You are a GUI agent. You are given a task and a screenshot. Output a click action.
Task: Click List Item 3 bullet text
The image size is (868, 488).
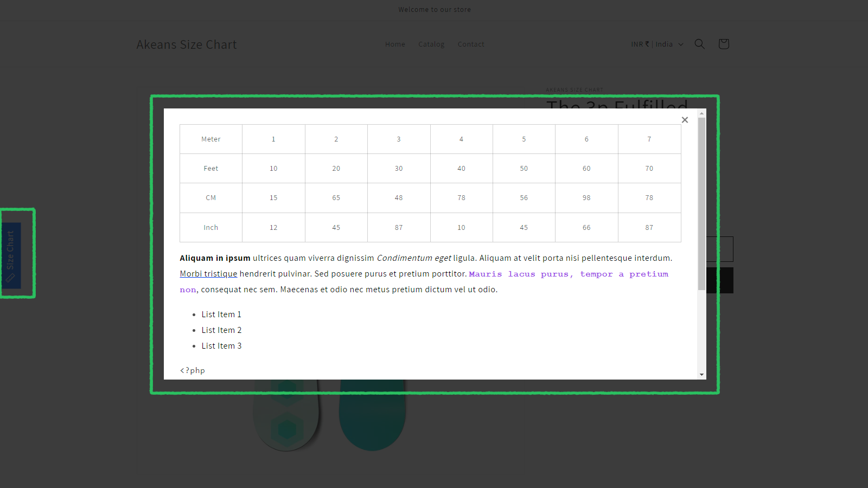(x=221, y=346)
